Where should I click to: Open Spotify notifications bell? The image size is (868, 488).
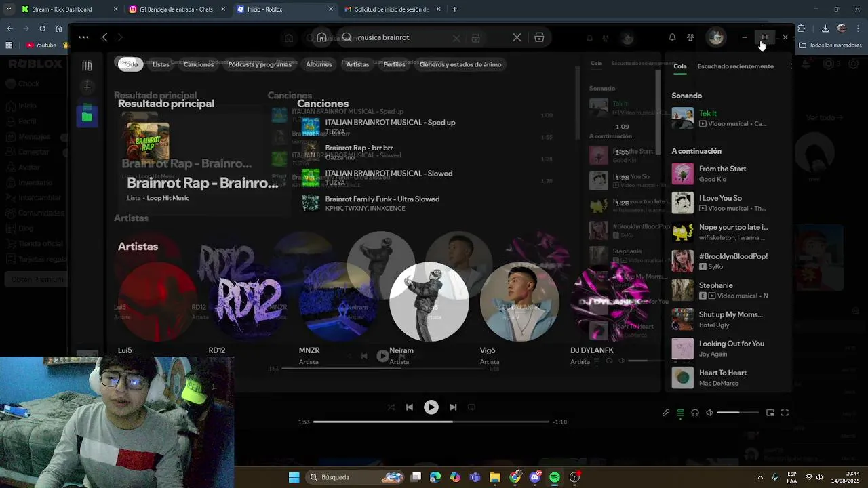672,37
